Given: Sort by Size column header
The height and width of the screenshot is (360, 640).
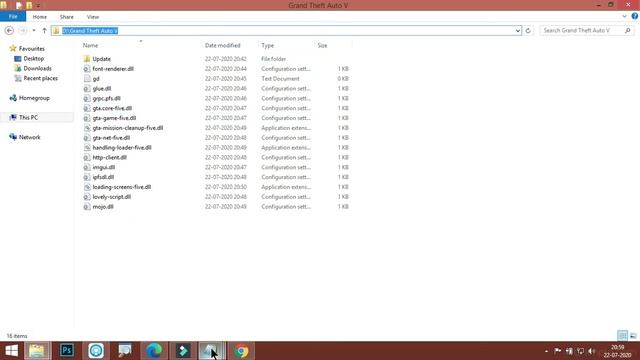Looking at the screenshot, I should (x=322, y=45).
